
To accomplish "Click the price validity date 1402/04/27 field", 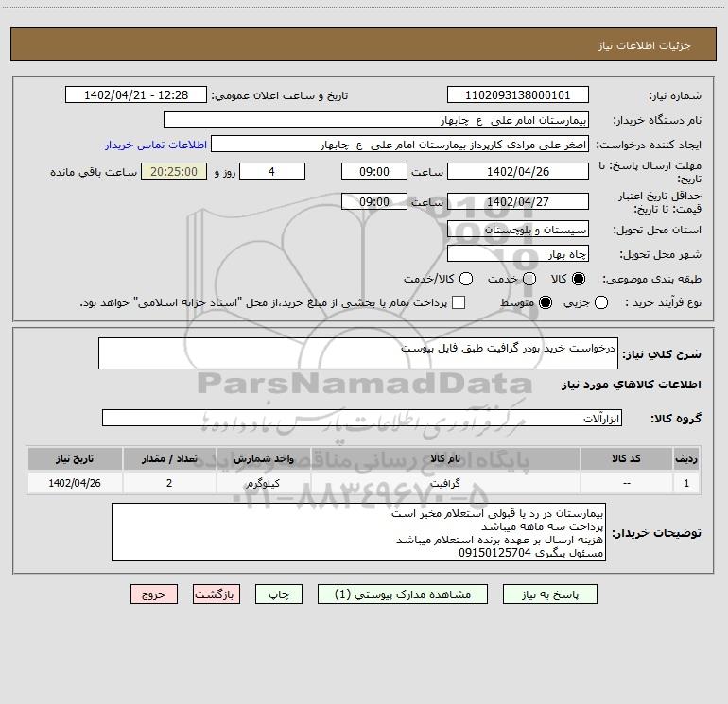I will point(518,201).
